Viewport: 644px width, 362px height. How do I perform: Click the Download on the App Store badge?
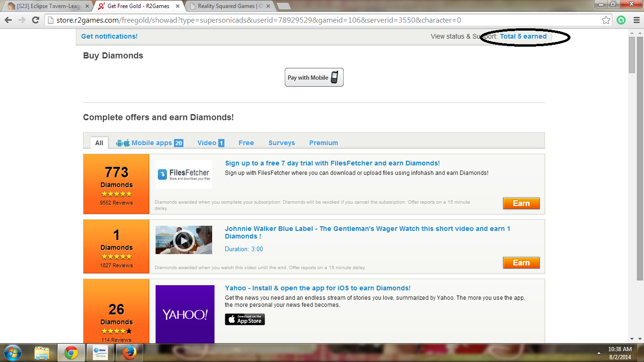[245, 320]
